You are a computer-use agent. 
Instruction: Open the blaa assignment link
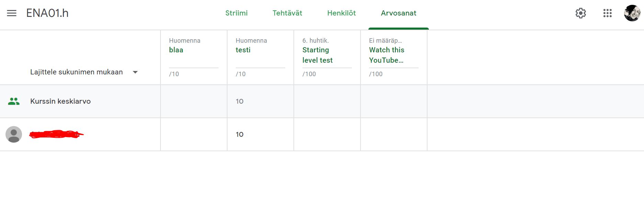[x=176, y=50]
